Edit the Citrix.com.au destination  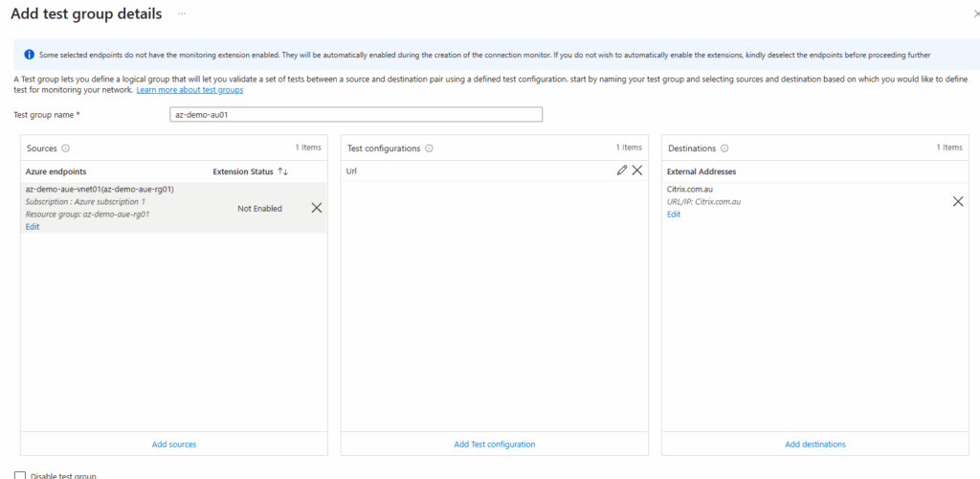[674, 215]
